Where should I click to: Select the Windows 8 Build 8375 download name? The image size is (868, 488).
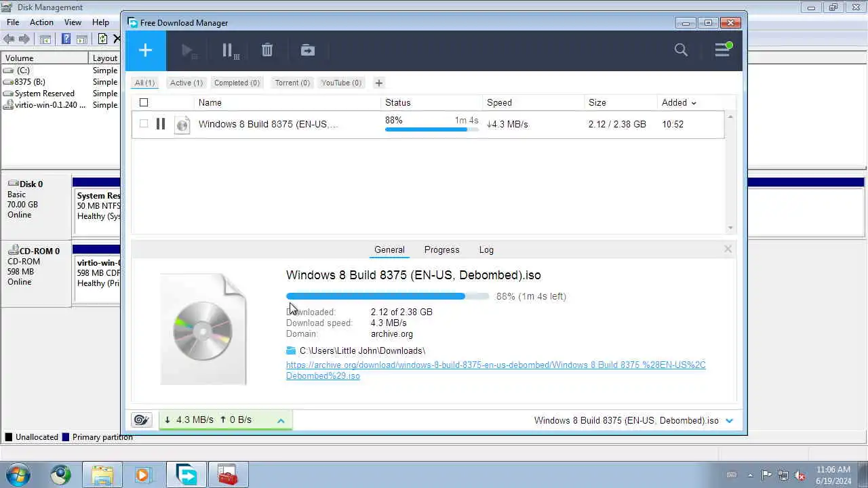268,124
